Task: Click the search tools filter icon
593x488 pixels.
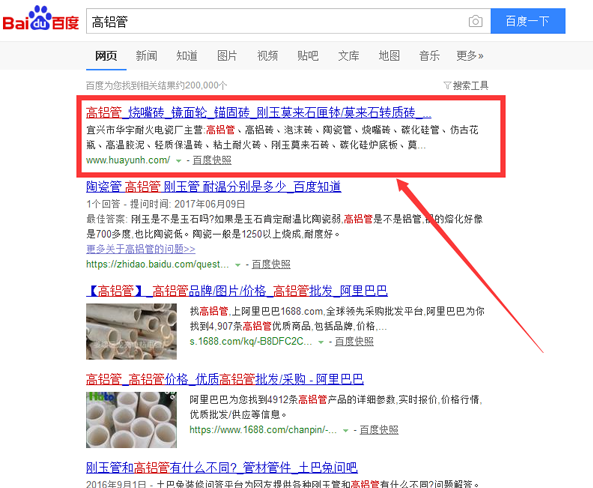Action: point(447,85)
